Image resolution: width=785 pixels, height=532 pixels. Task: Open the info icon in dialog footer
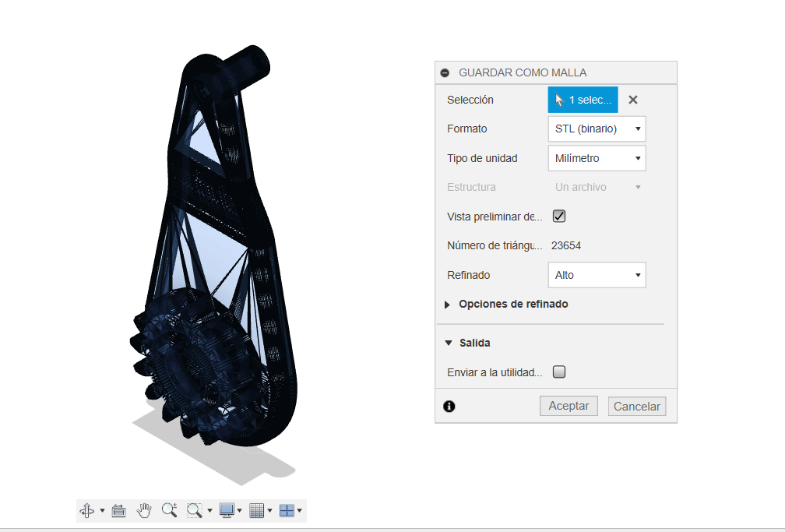tap(449, 407)
